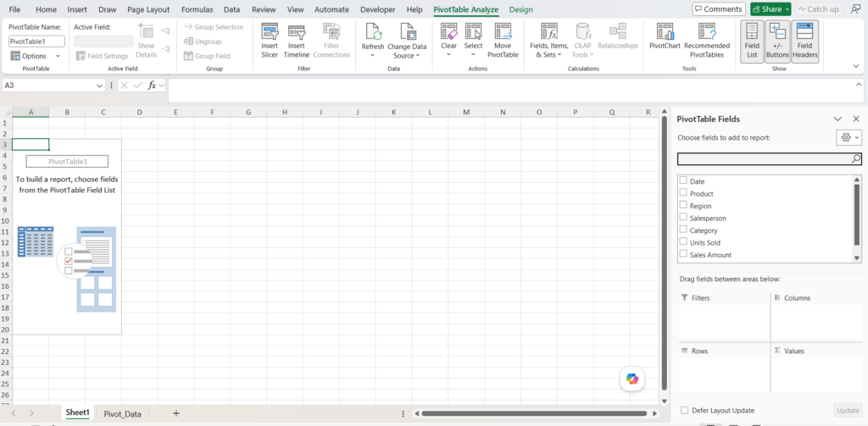
Task: Enable Defer Layout Update checkbox
Action: pos(685,410)
